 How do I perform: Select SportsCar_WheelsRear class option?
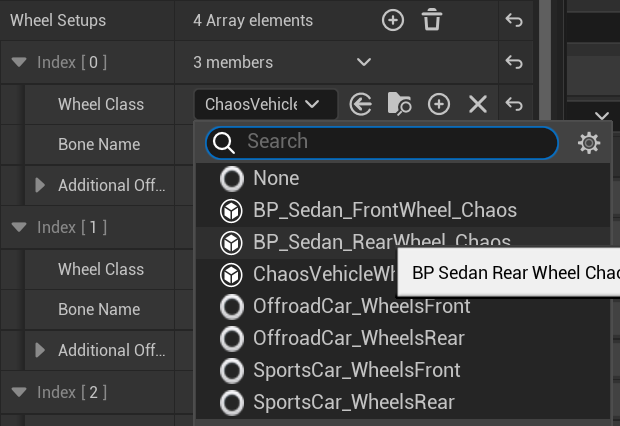pos(353,402)
